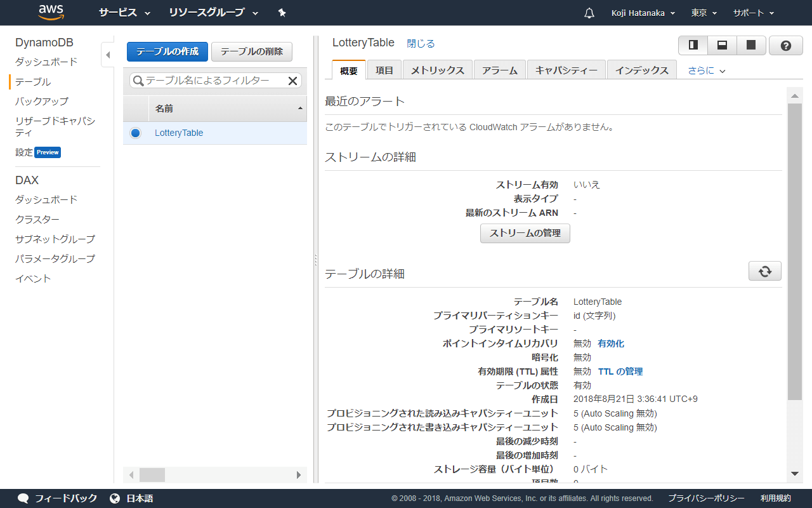Screen dimensions: 812x508
Task: Click the 閉じる link
Action: click(x=421, y=44)
